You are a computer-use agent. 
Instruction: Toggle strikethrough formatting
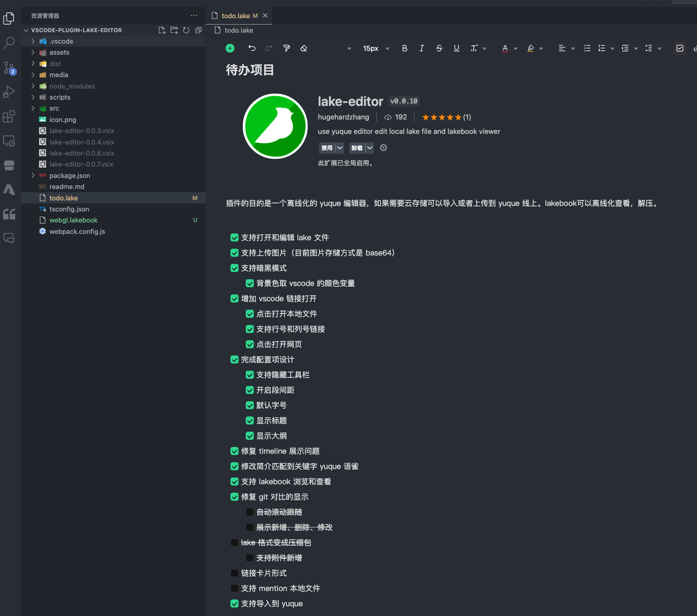[439, 48]
